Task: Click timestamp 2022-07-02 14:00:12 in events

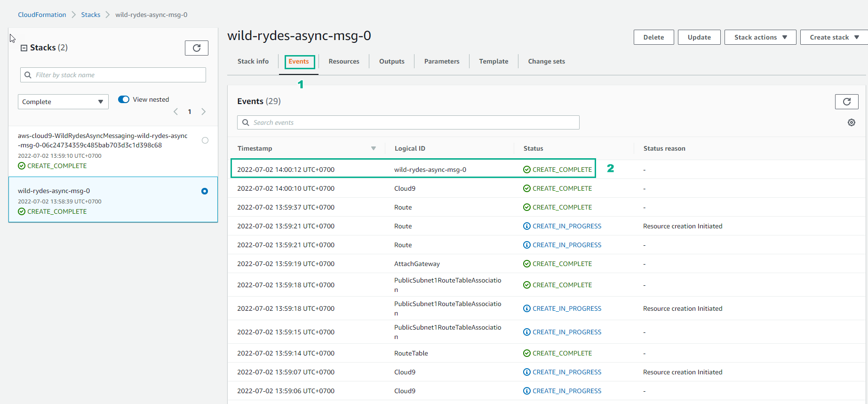Action: 286,170
